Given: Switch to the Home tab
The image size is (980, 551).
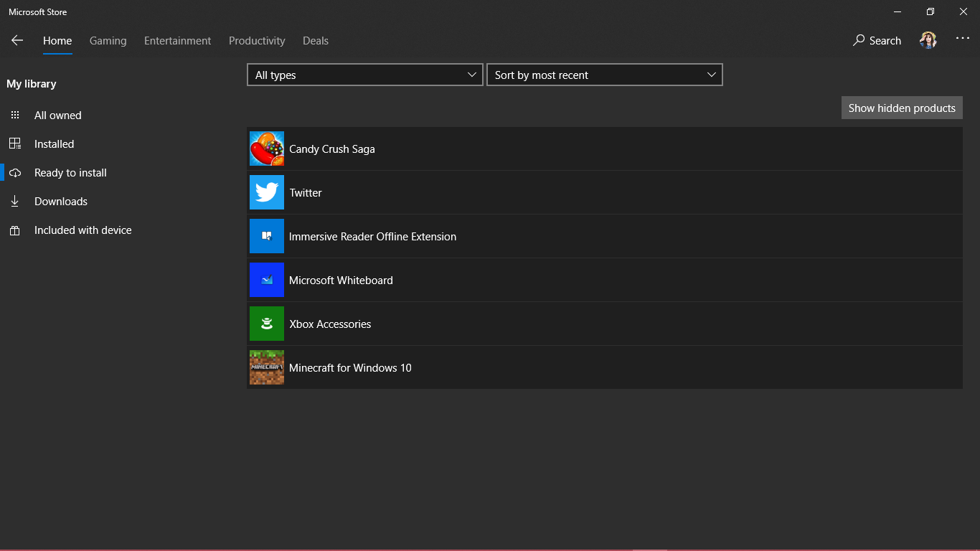Looking at the screenshot, I should (57, 41).
